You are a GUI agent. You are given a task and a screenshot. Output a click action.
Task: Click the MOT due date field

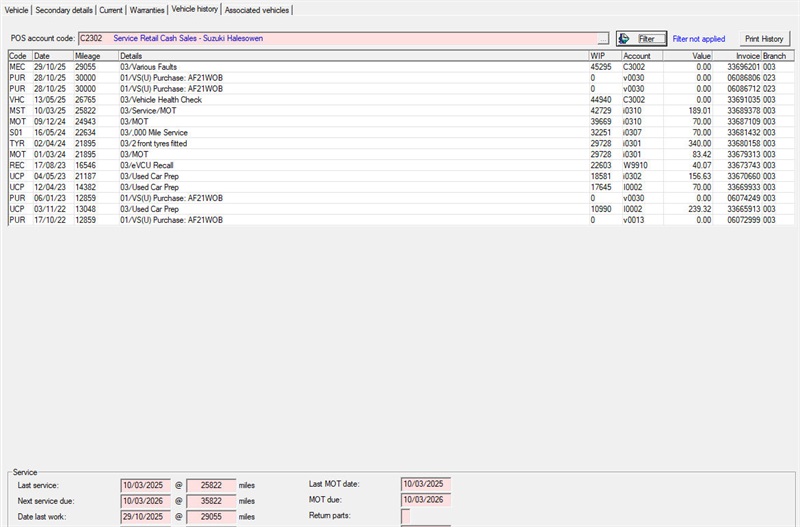pyautogui.click(x=425, y=500)
